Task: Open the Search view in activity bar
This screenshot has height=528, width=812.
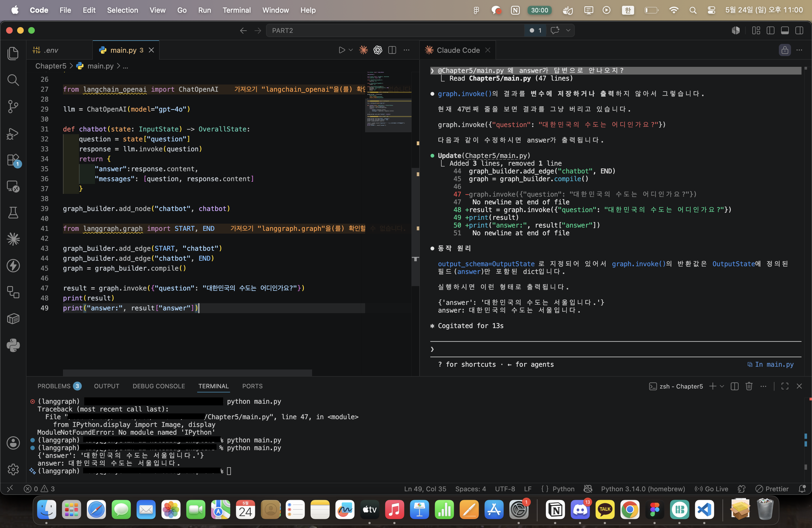Action: 13,80
